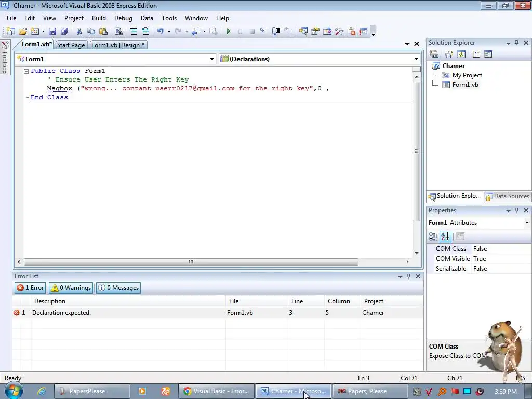Click the Add New Item toolbar icon

(x=35, y=32)
